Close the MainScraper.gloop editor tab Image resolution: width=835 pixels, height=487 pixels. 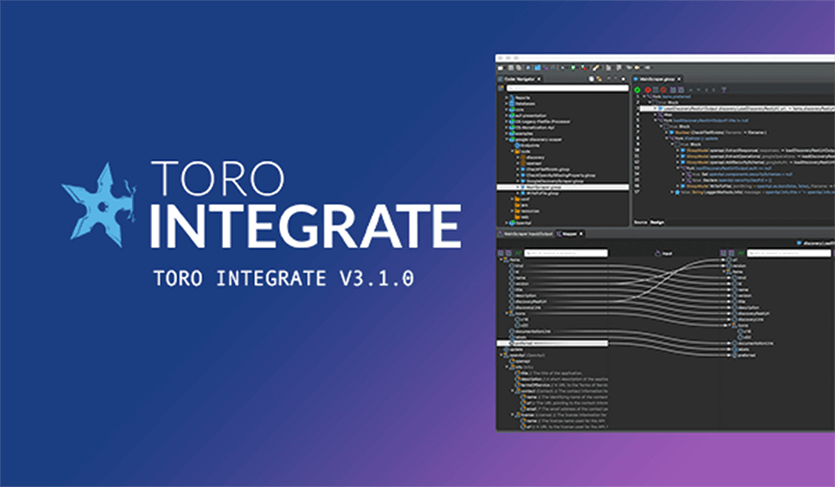coord(679,79)
